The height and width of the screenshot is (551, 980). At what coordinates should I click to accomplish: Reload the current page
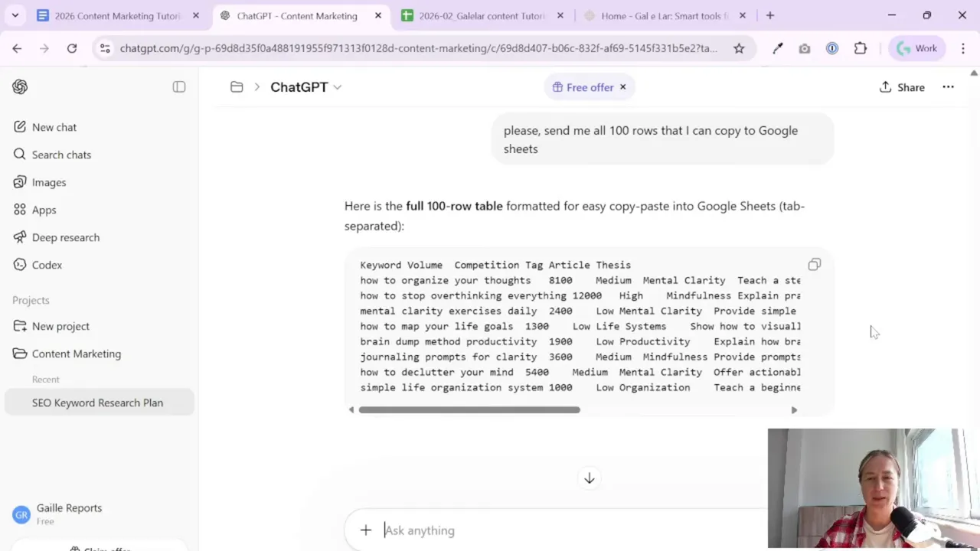pos(72,48)
